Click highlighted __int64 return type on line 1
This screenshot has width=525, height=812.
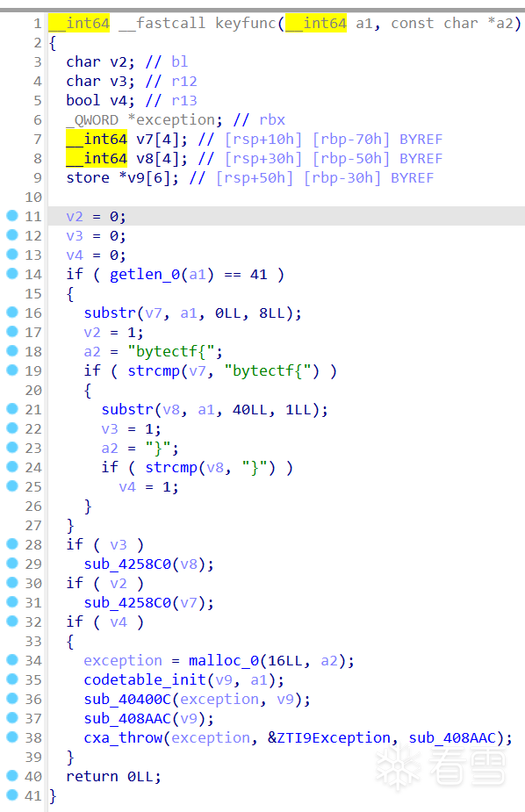pos(79,24)
